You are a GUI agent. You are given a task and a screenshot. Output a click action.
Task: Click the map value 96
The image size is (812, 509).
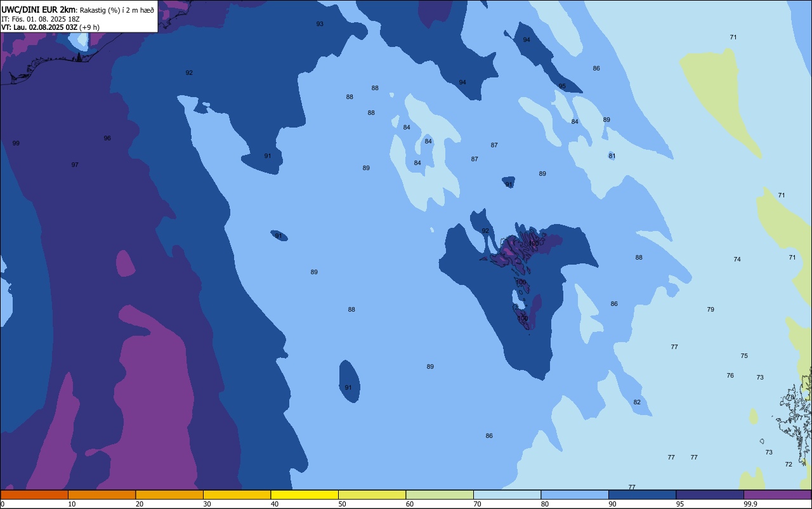107,138
